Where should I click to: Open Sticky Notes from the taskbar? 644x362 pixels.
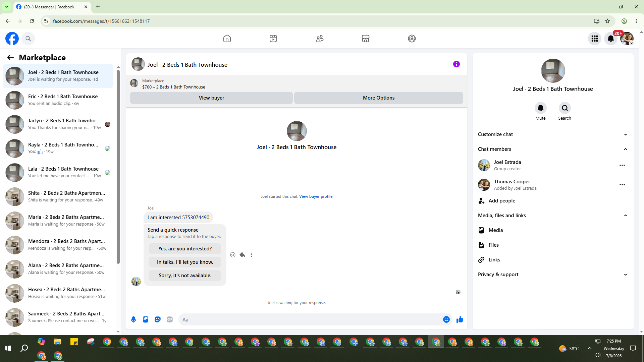(74, 342)
